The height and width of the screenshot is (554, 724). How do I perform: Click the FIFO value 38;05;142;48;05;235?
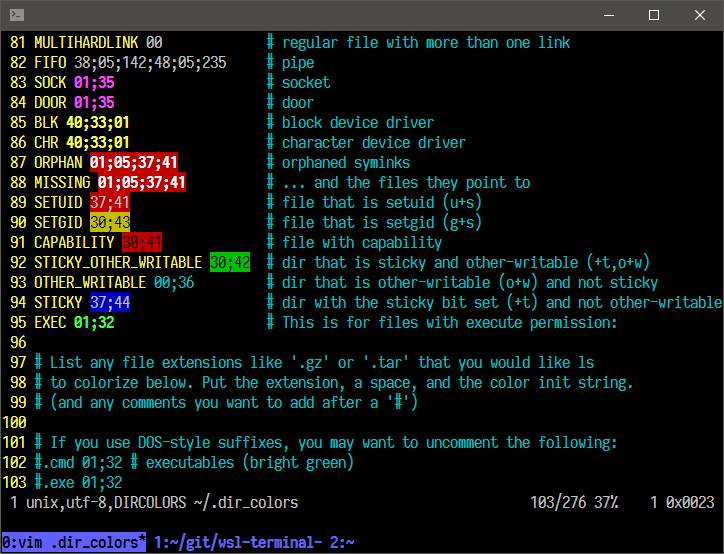[150, 62]
